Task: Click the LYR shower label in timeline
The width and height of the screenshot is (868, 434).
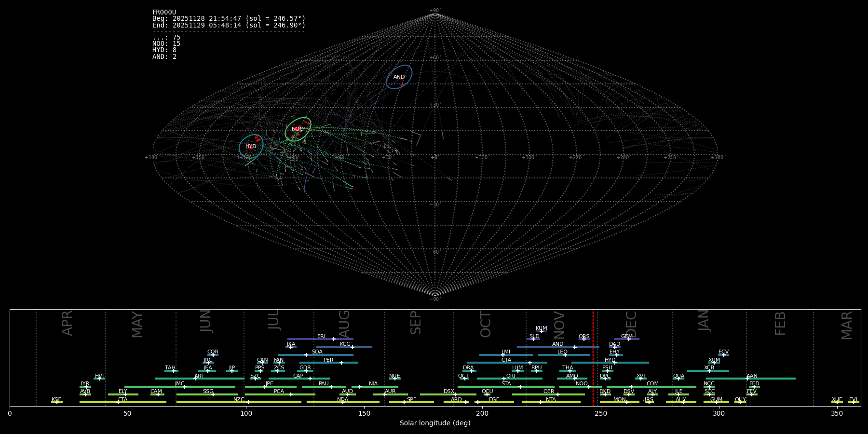Action: [84, 384]
